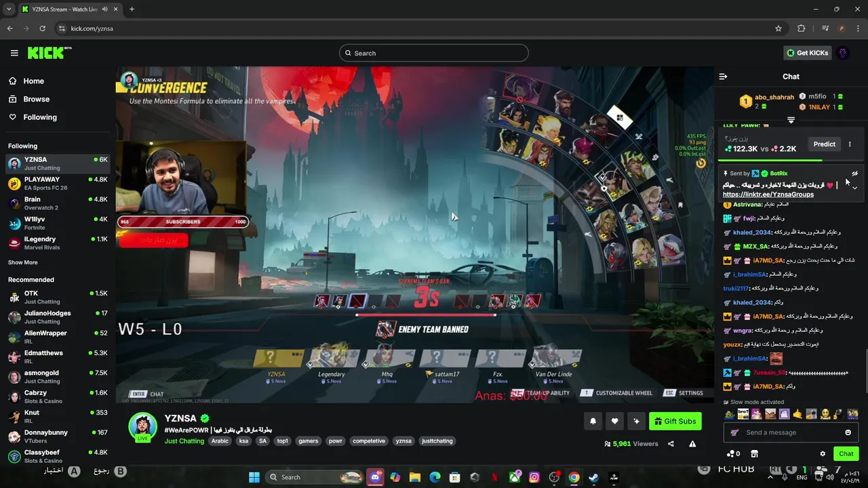868x488 pixels.
Task: Open W1llyv Fortnite channel
Action: [57, 223]
